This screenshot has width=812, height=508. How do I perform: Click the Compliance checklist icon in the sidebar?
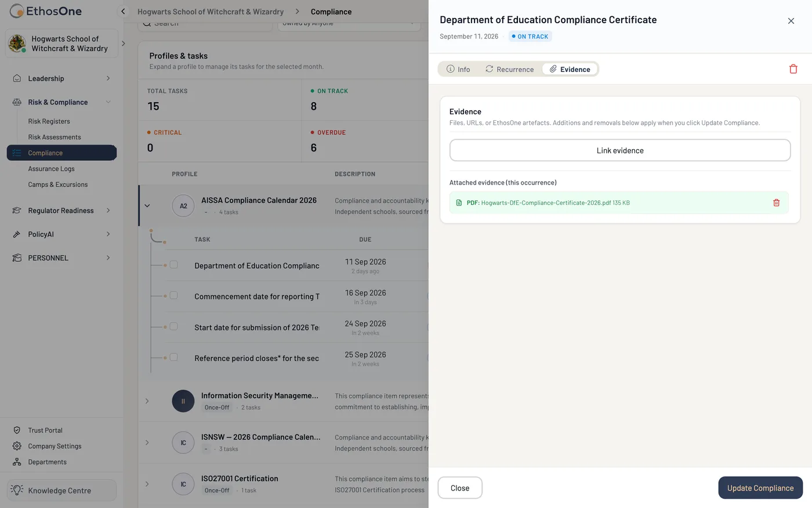(17, 153)
